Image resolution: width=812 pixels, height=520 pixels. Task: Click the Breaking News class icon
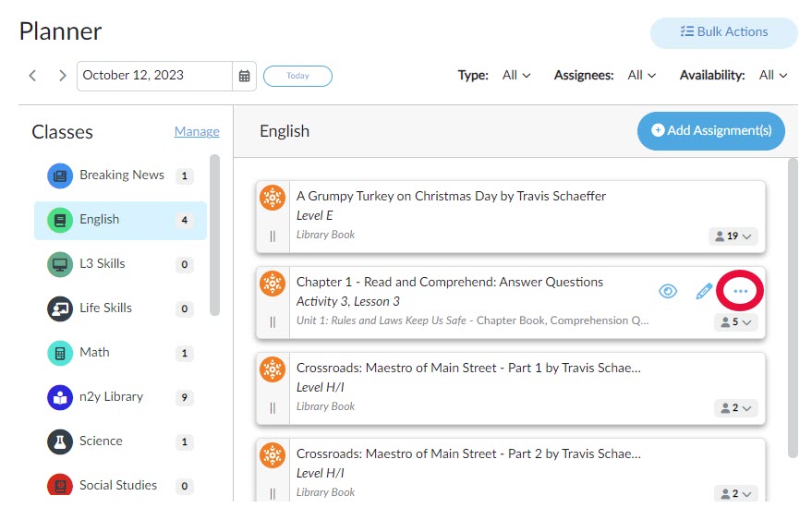60,175
